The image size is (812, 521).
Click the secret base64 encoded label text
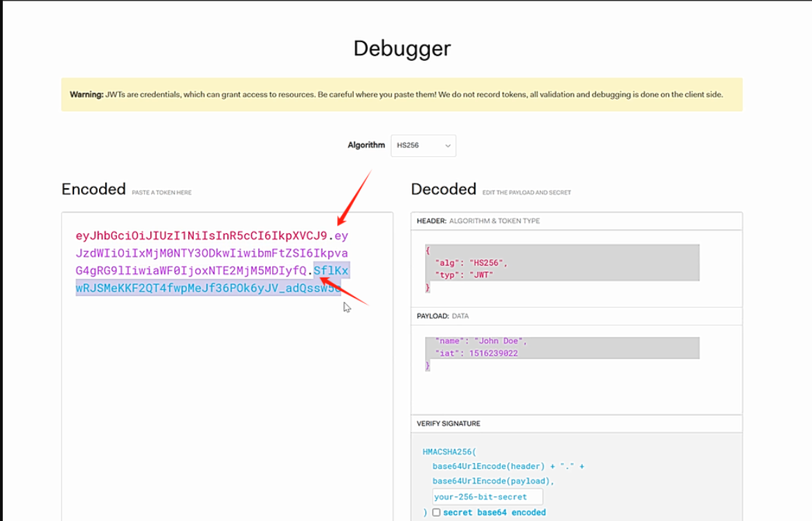494,512
